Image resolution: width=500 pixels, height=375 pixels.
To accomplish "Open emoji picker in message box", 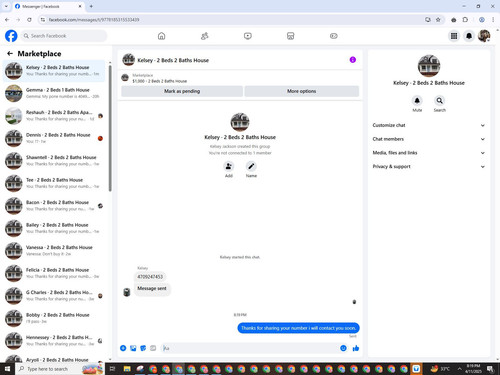I will click(x=343, y=348).
